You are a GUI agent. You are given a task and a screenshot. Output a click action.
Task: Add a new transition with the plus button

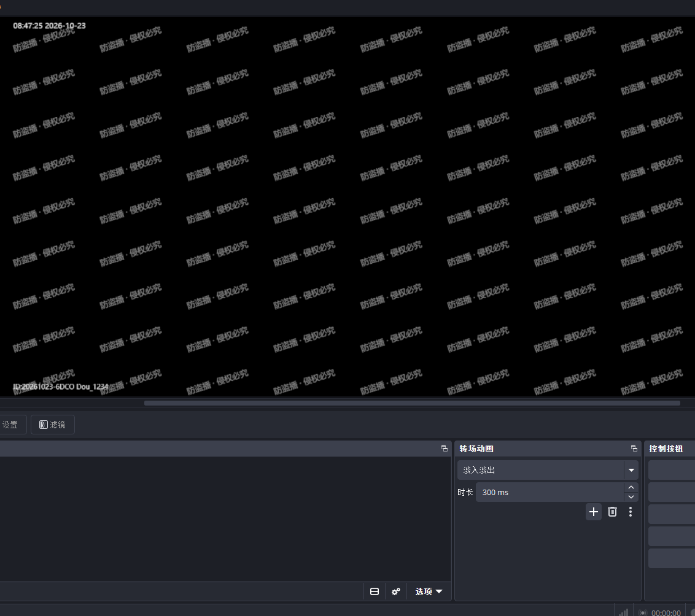pyautogui.click(x=594, y=512)
